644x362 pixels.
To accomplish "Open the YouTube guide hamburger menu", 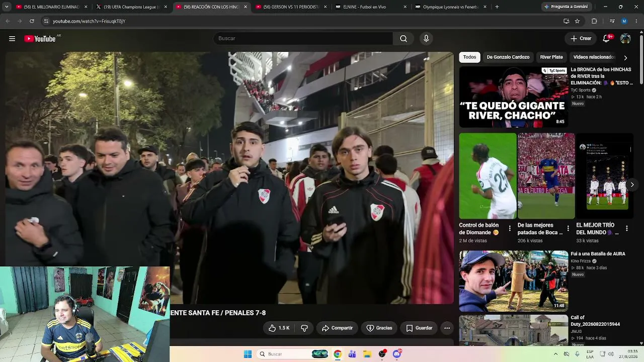I will tap(12, 39).
